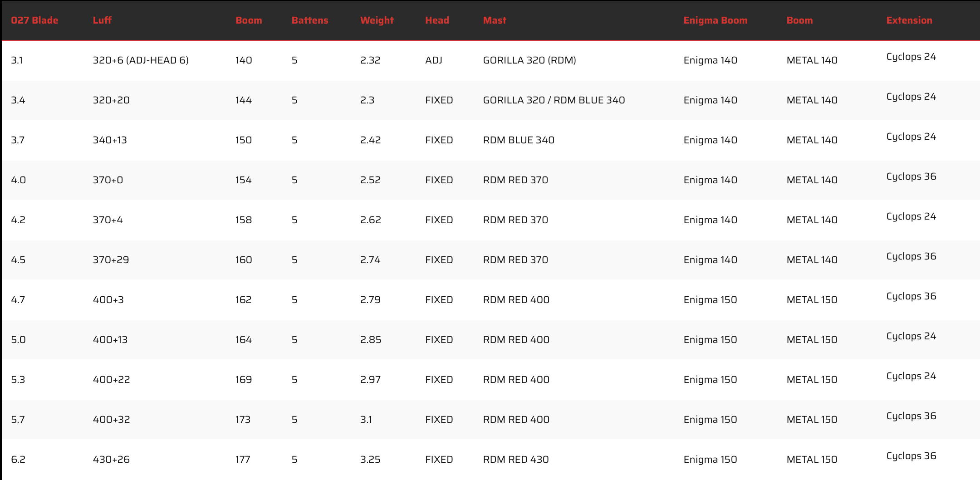This screenshot has height=480, width=980.
Task: Click the luff value "400+13"
Action: click(x=110, y=340)
